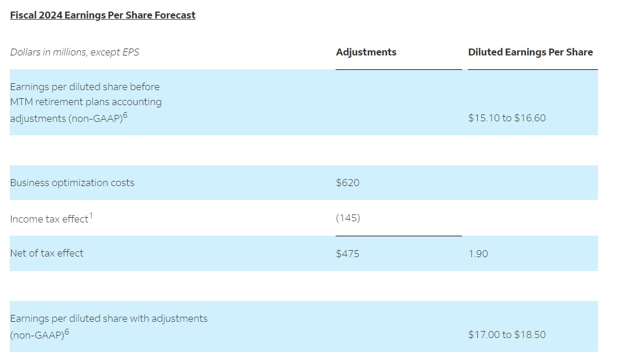Click the $620 adjustment value
Image resolution: width=617 pixels, height=364 pixels.
pos(347,183)
